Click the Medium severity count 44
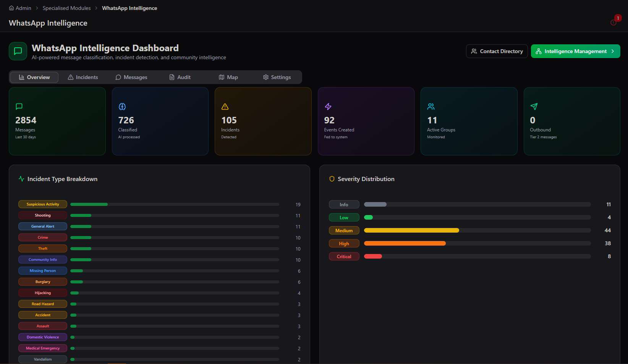Image resolution: width=628 pixels, height=364 pixels. tap(608, 230)
